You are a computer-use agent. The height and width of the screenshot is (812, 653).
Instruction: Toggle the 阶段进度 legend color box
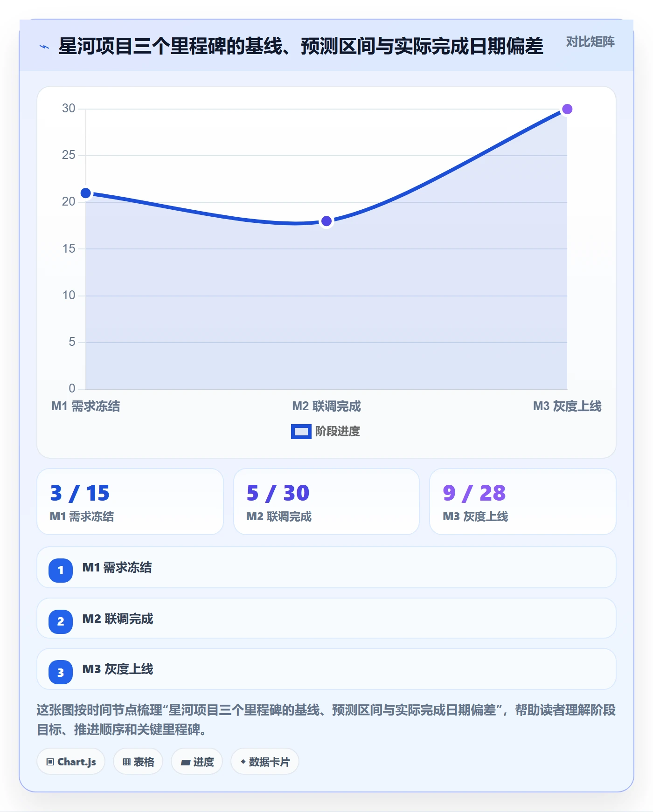pyautogui.click(x=301, y=432)
